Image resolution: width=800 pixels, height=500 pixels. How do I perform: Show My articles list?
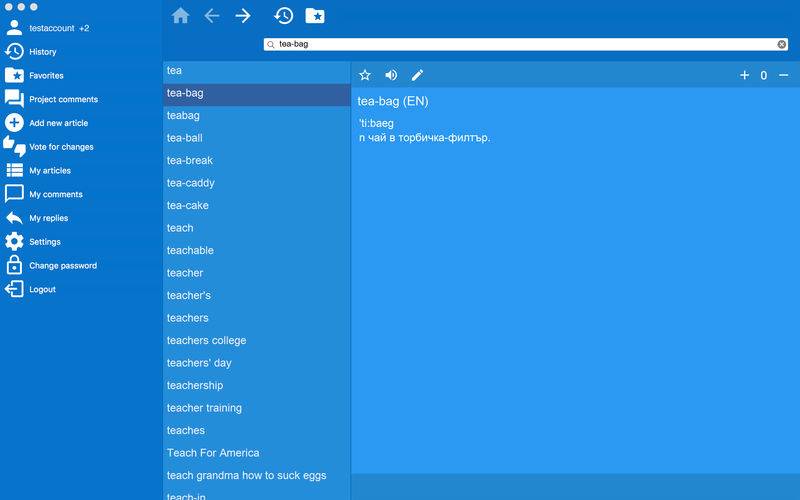tap(50, 170)
